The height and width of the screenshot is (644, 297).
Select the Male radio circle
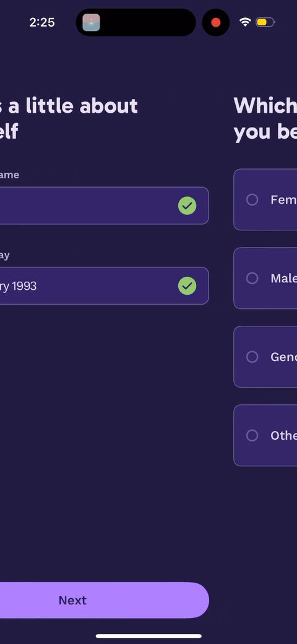tap(252, 278)
